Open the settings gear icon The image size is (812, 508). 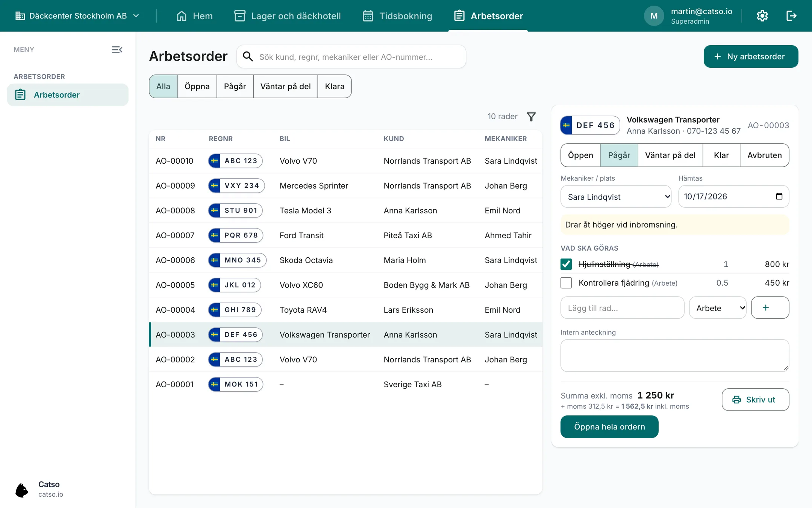click(x=762, y=16)
